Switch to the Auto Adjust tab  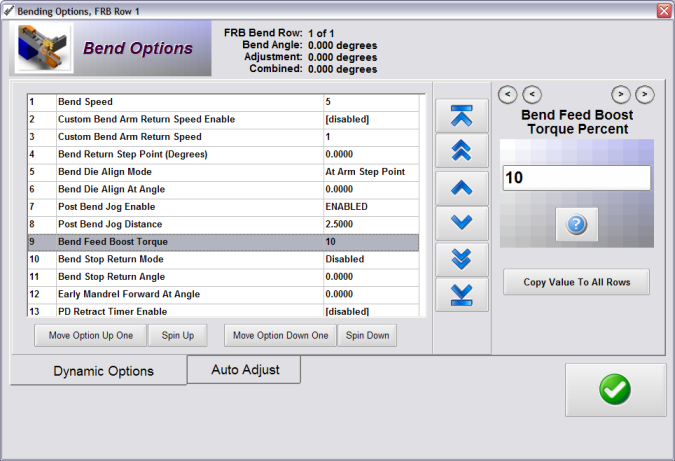(244, 369)
